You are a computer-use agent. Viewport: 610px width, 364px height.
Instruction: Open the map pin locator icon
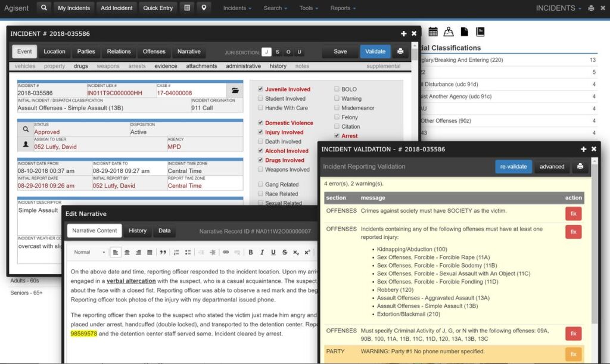pyautogui.click(x=204, y=8)
